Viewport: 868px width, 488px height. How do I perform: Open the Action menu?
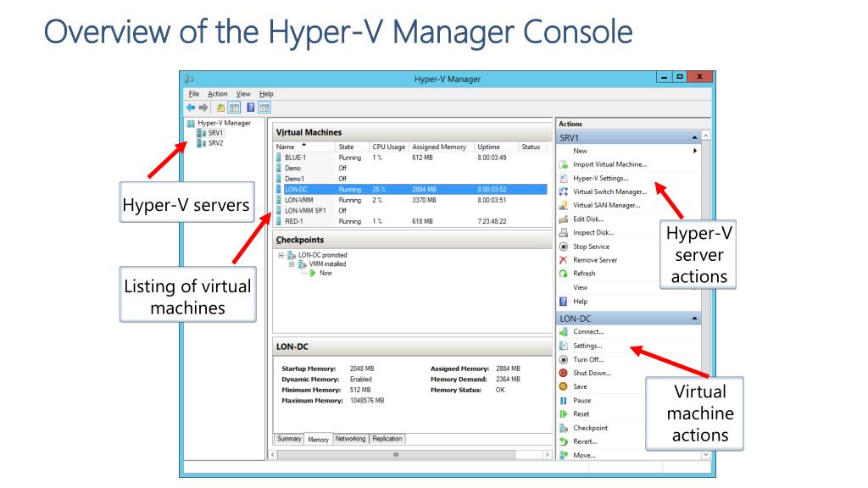218,94
